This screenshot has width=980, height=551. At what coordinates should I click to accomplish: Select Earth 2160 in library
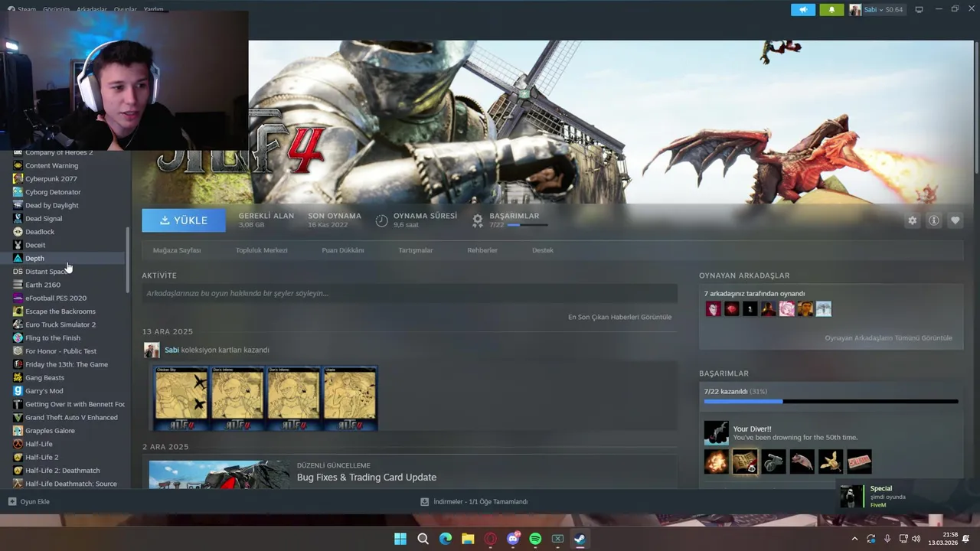[43, 285]
